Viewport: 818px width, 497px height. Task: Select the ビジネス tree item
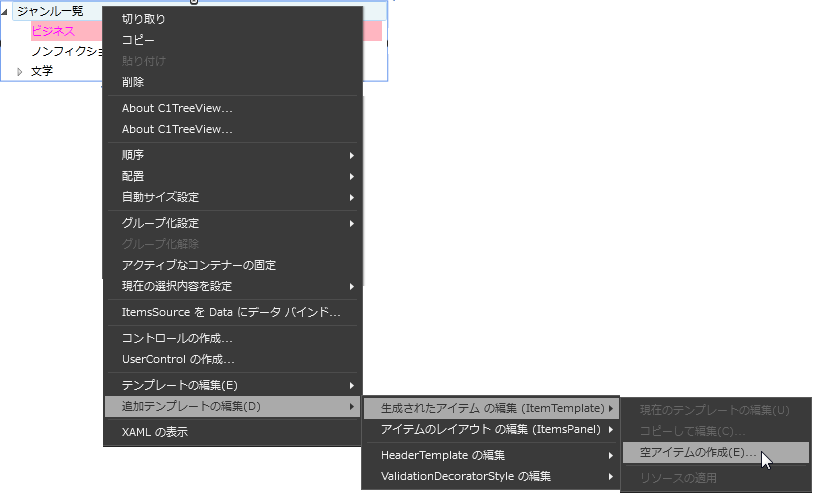point(53,31)
